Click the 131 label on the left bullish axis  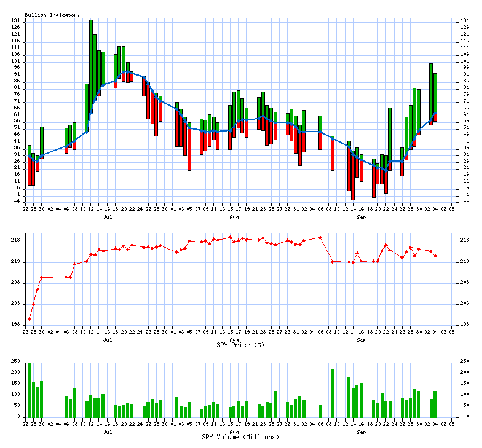click(x=15, y=20)
